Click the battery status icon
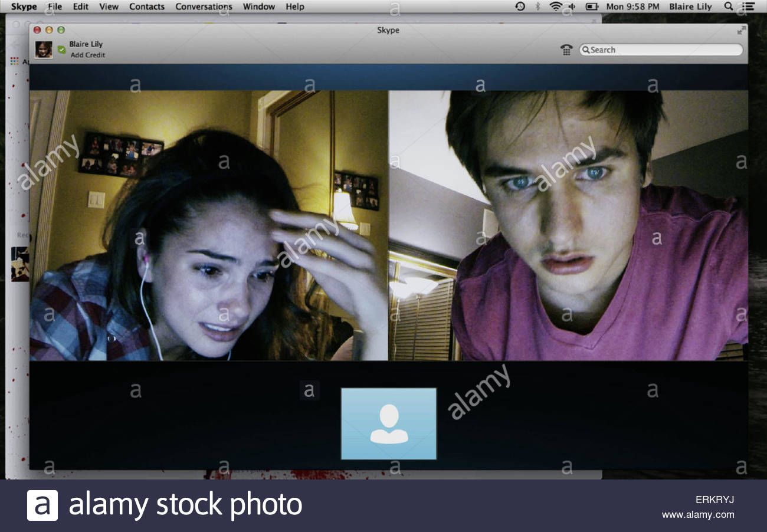Screen dimensions: 767x532 pyautogui.click(x=591, y=6)
